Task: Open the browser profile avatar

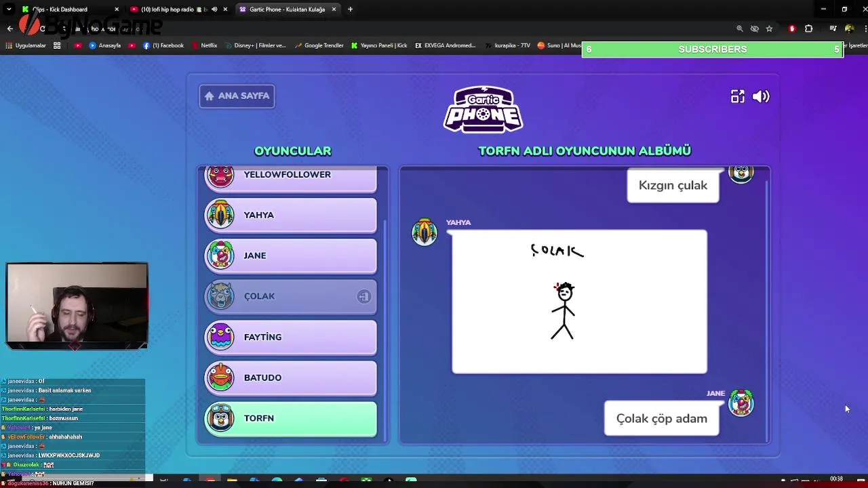Action: point(849,28)
